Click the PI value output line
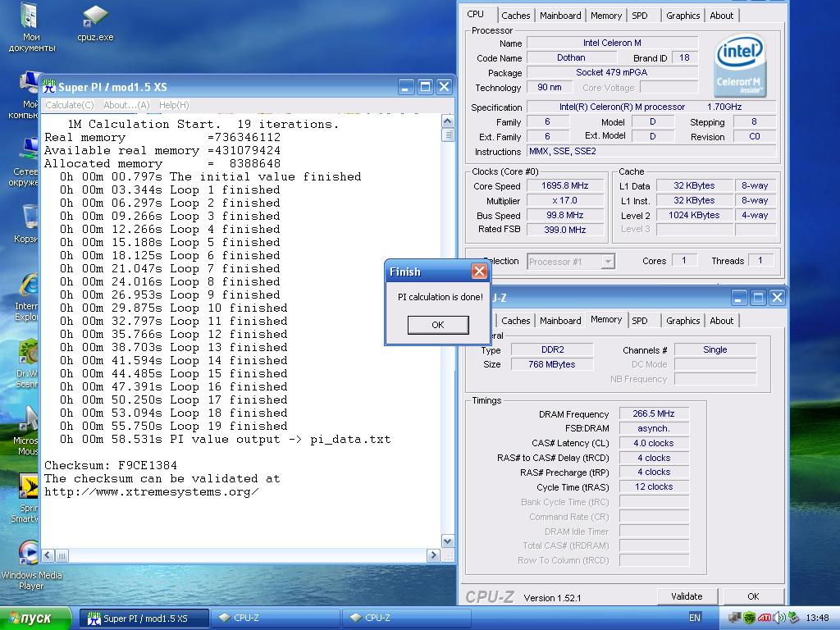The height and width of the screenshot is (630, 840). point(225,440)
